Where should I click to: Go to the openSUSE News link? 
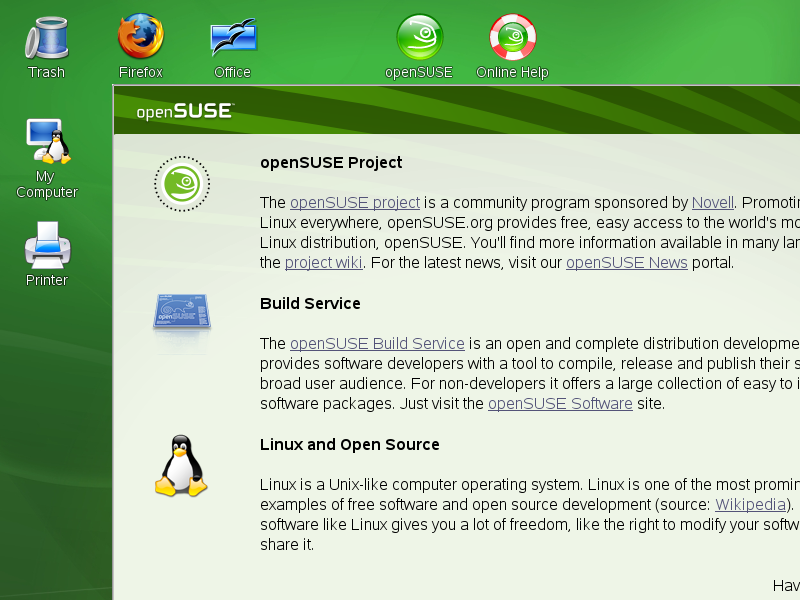(627, 263)
